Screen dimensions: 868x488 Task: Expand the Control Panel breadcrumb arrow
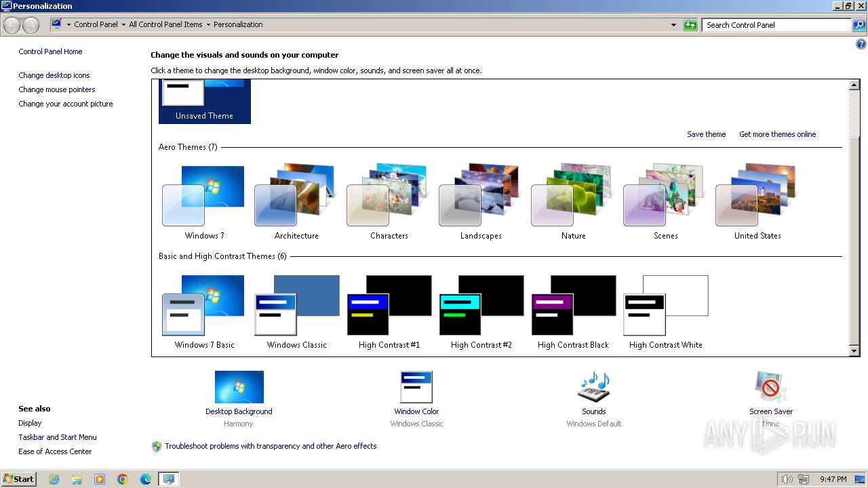click(123, 24)
